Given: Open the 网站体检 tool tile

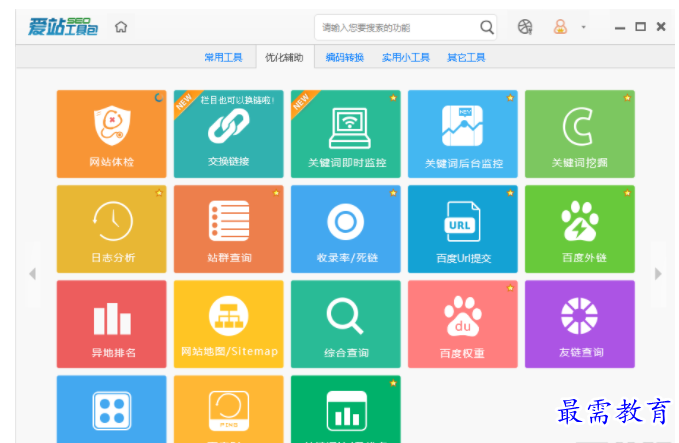Looking at the screenshot, I should click(111, 134).
